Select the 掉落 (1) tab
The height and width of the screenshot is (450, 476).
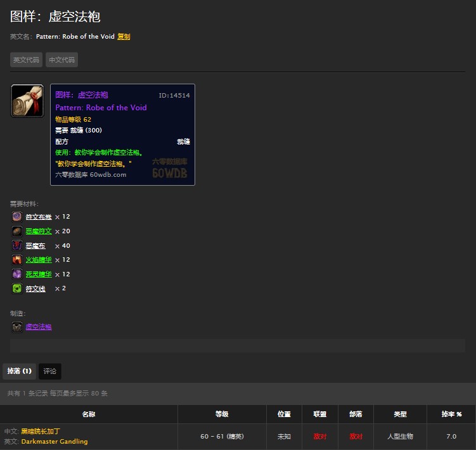[x=19, y=371]
